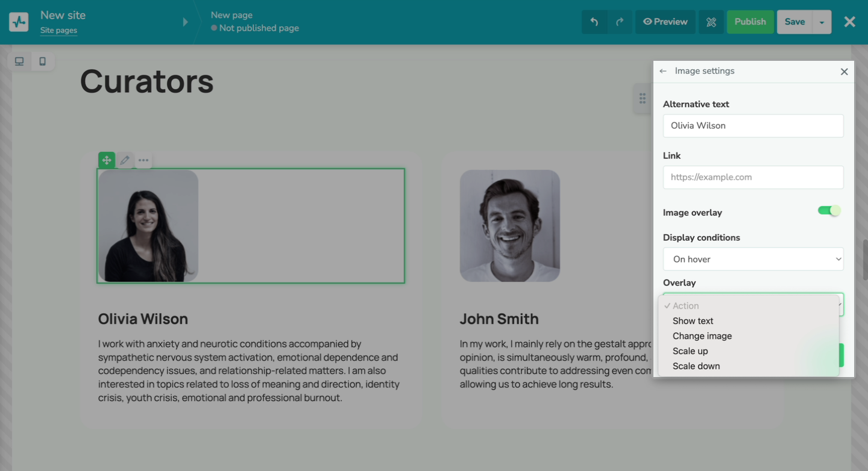Screen dimensions: 868x471
Task: Publish the site
Action: coord(750,22)
